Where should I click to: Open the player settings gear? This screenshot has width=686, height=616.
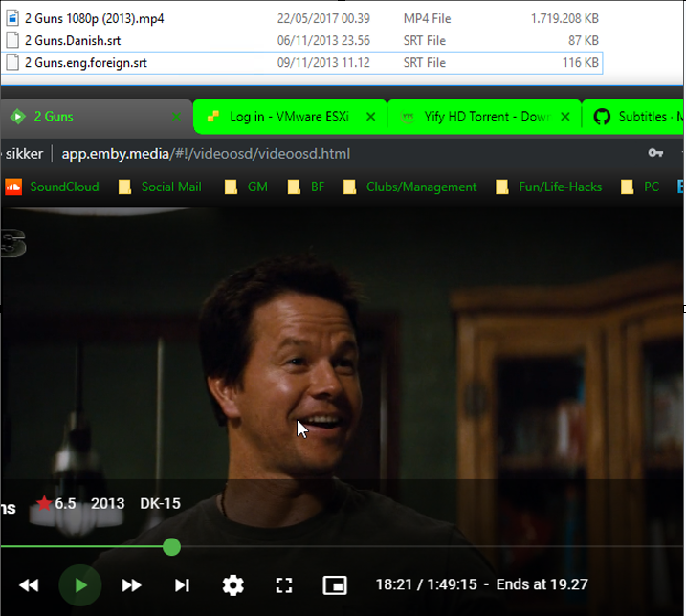(x=233, y=585)
